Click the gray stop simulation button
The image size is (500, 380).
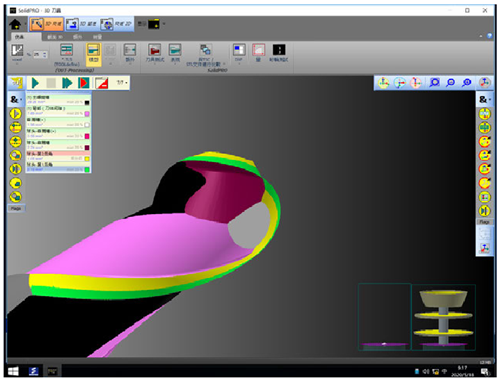point(51,83)
